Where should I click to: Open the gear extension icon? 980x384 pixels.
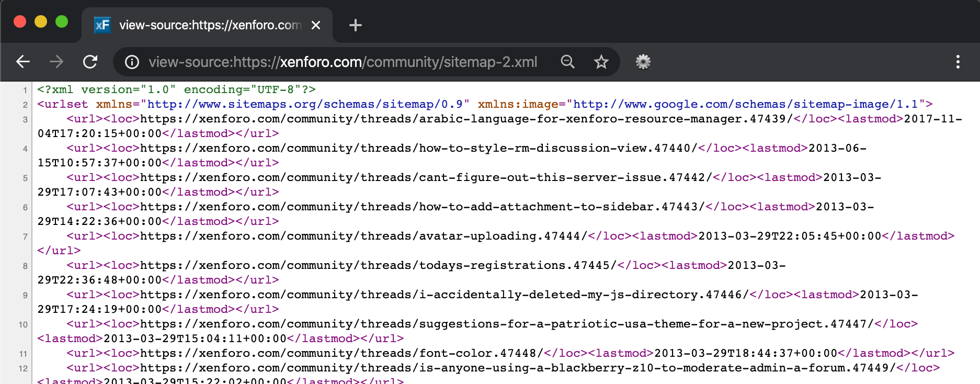tap(643, 62)
